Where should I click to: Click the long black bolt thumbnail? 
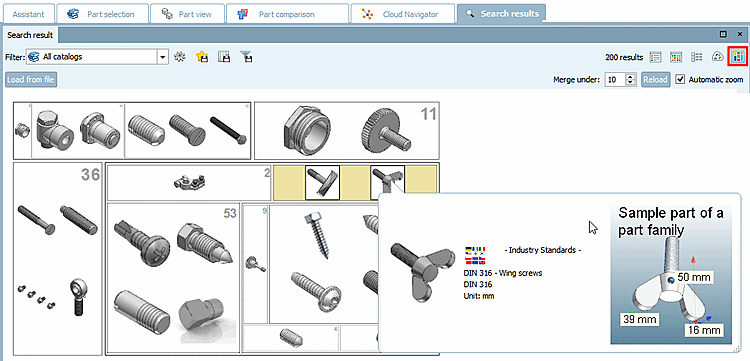(x=229, y=130)
